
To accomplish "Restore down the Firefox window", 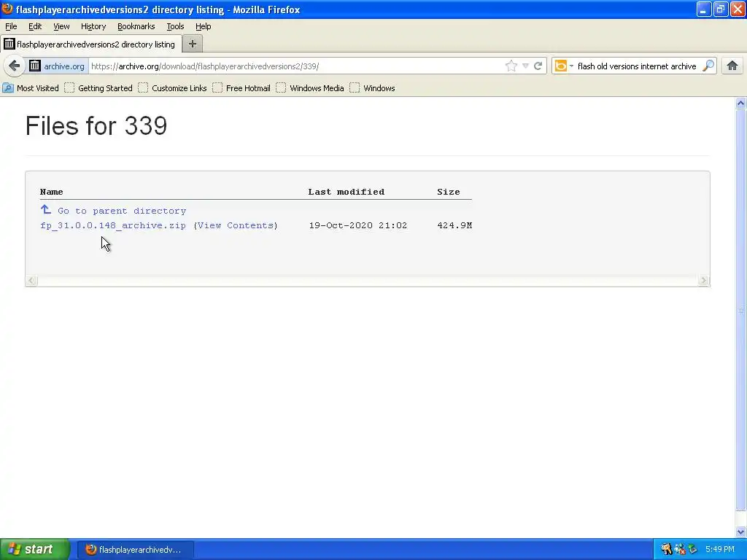I will pos(721,9).
